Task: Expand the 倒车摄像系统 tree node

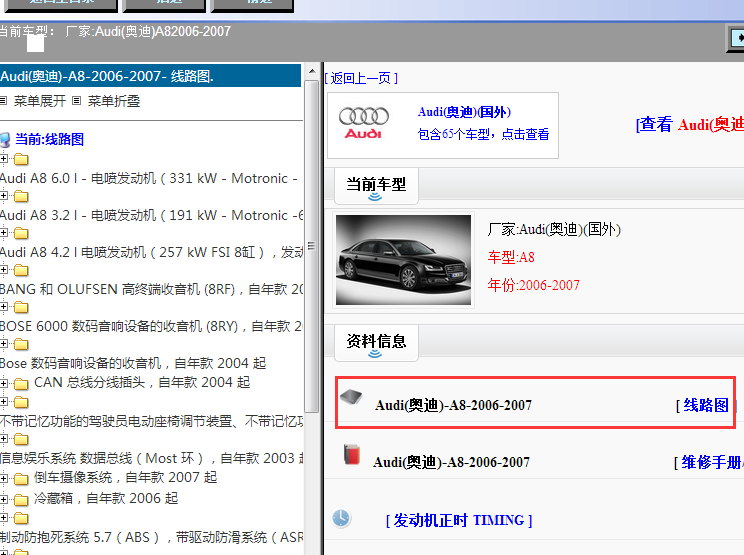Action: [4, 479]
